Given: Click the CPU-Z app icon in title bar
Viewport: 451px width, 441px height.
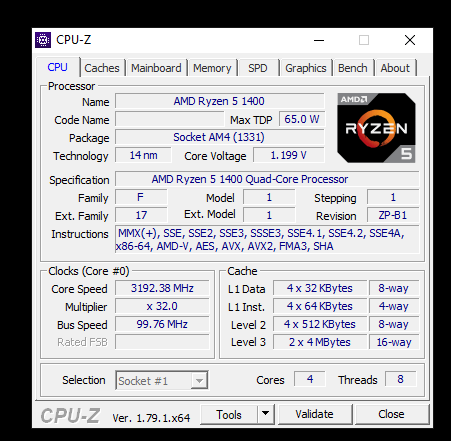Looking at the screenshot, I should point(43,40).
